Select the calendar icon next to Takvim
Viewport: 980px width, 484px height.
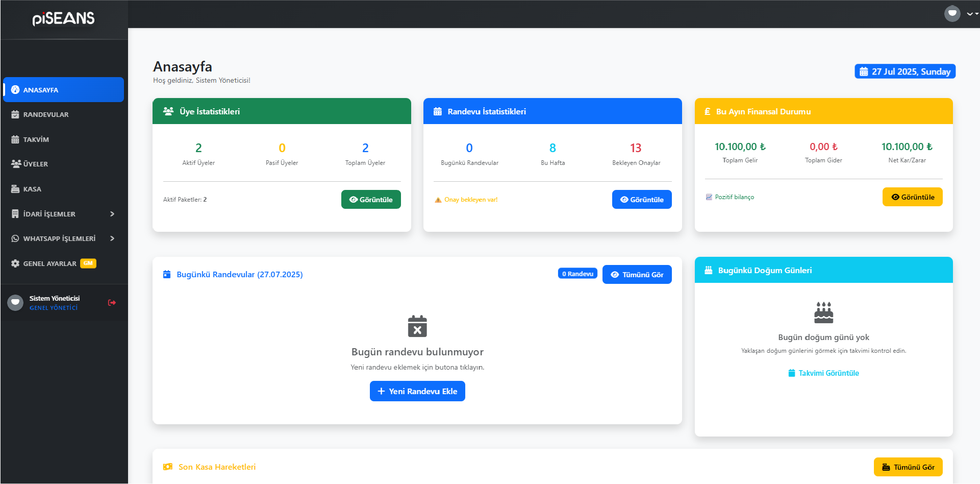coord(14,139)
